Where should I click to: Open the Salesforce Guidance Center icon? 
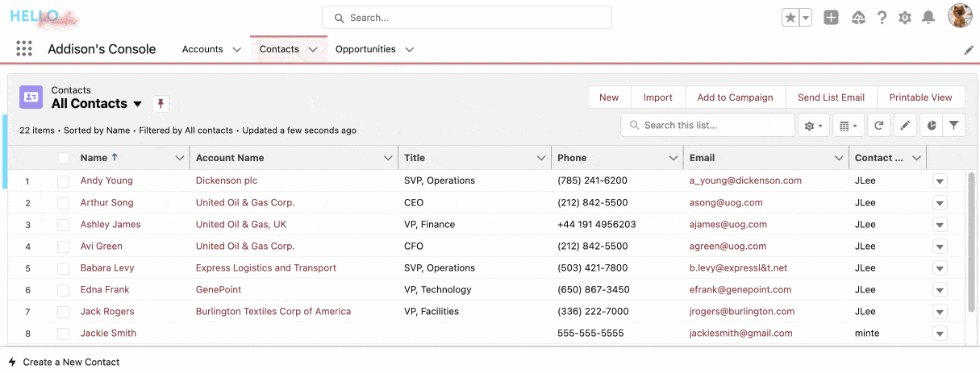tap(858, 18)
